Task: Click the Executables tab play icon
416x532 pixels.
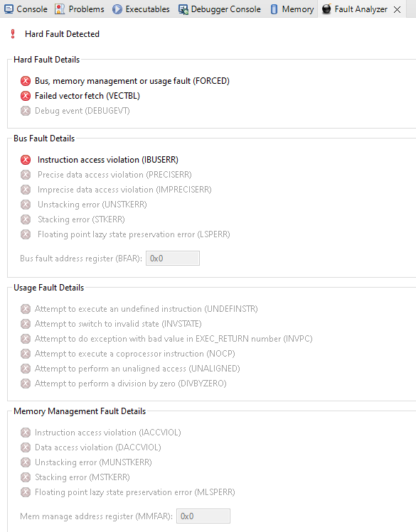Action: (x=117, y=9)
